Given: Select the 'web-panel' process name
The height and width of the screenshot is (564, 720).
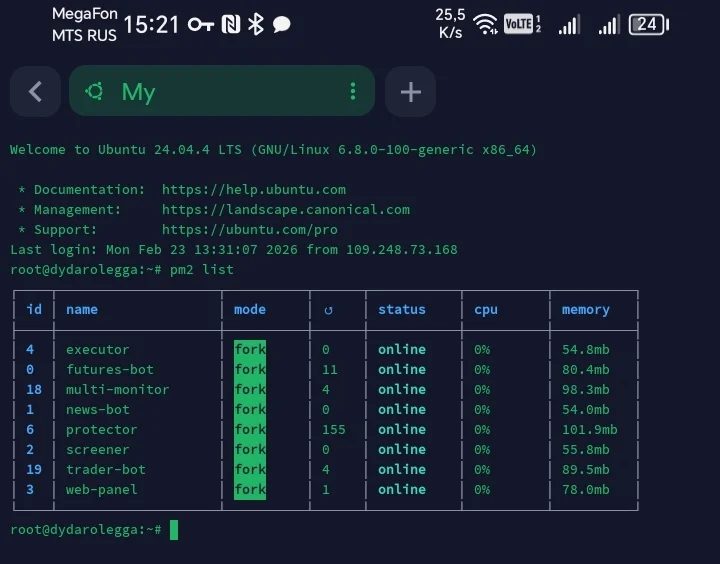Looking at the screenshot, I should tap(101, 490).
